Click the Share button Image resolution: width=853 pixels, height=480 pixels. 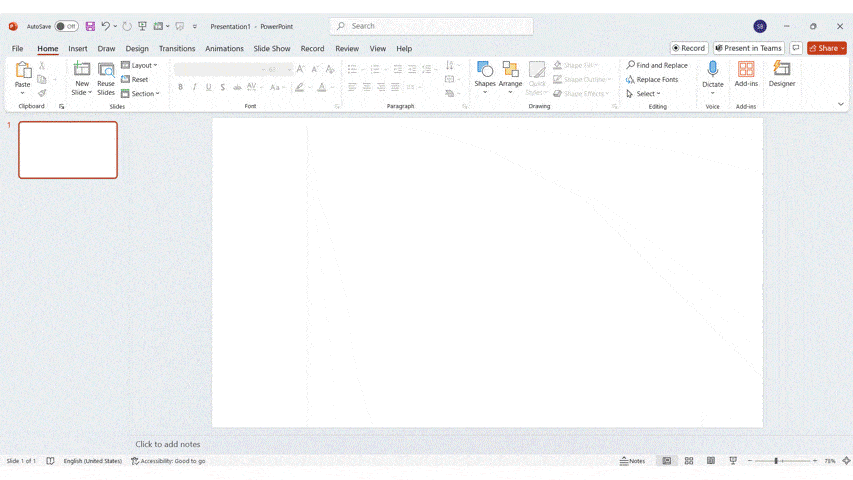[x=826, y=48]
